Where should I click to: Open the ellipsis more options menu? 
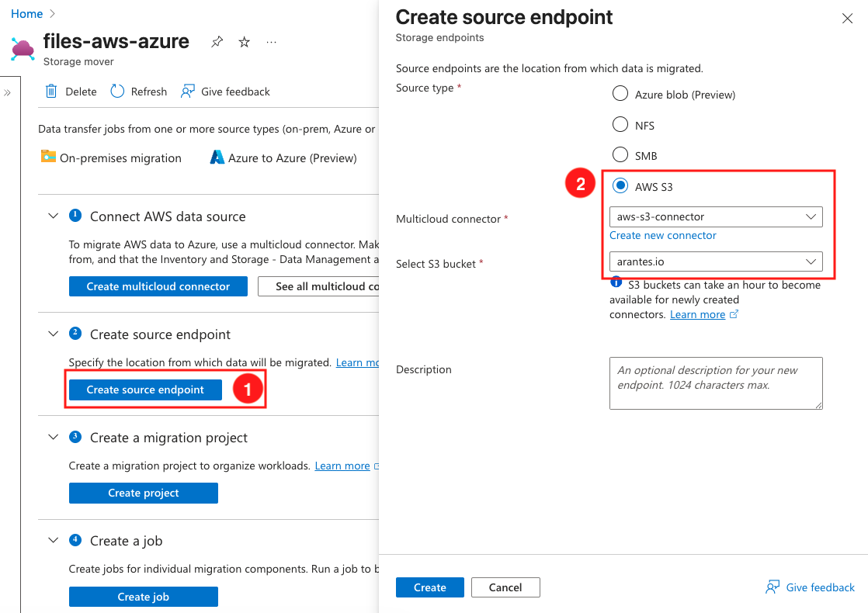(x=271, y=43)
